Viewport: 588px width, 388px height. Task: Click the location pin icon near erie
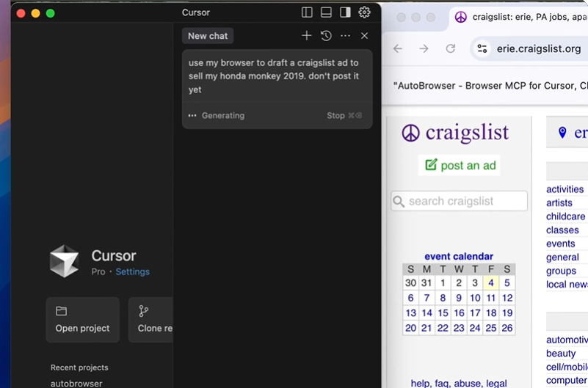click(x=562, y=133)
